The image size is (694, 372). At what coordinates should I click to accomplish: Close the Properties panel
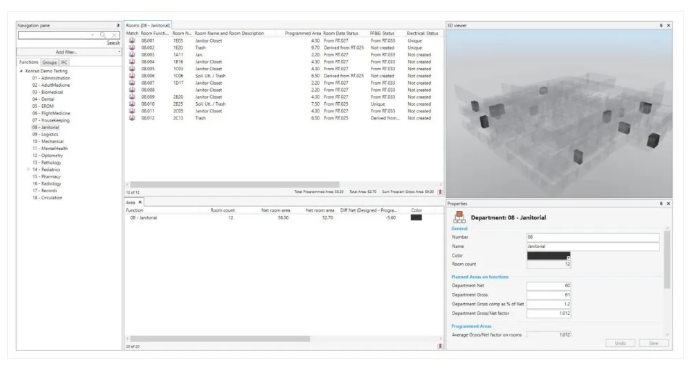coord(668,204)
